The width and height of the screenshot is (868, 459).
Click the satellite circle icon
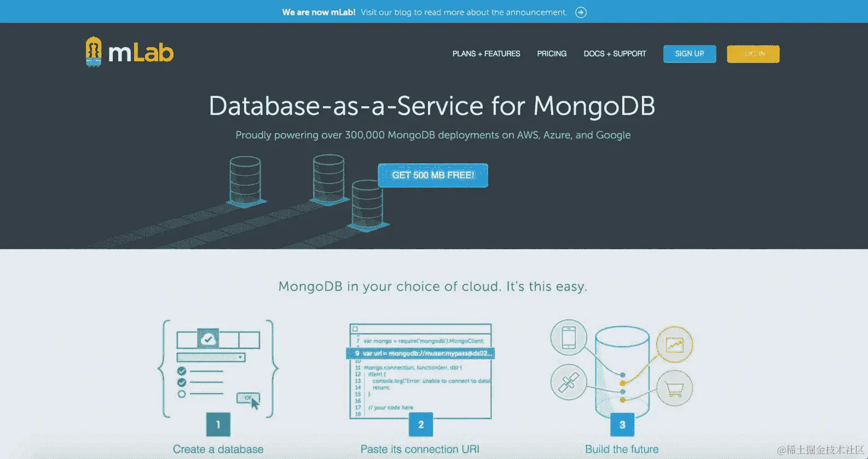point(569,382)
